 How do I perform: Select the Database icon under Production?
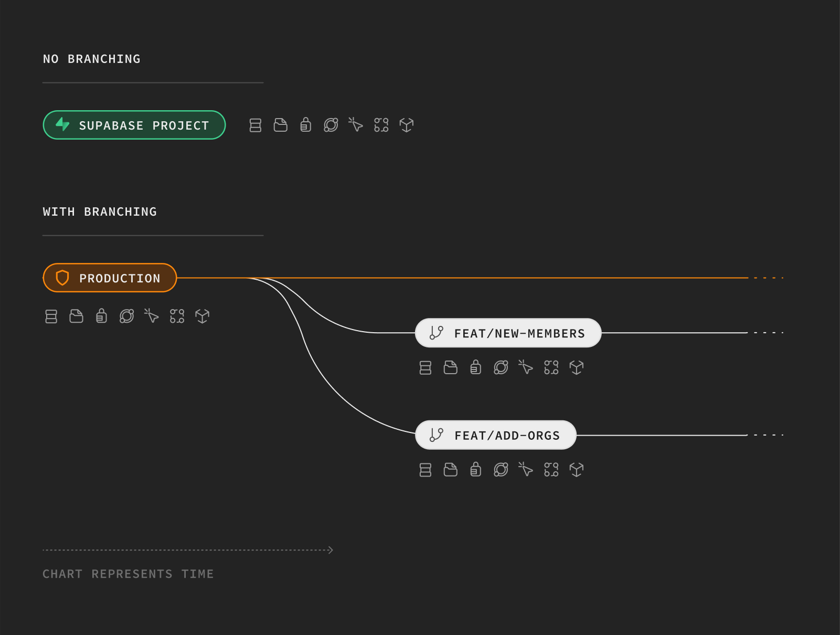coord(51,316)
